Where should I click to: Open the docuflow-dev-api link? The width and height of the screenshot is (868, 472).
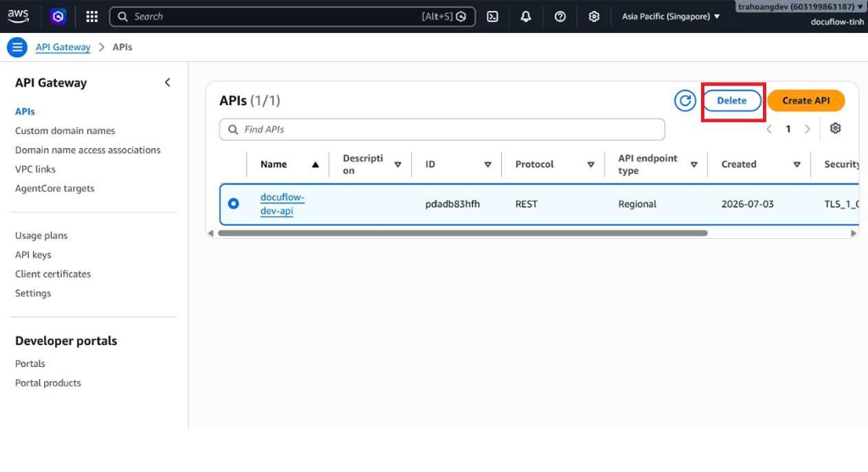tap(282, 203)
